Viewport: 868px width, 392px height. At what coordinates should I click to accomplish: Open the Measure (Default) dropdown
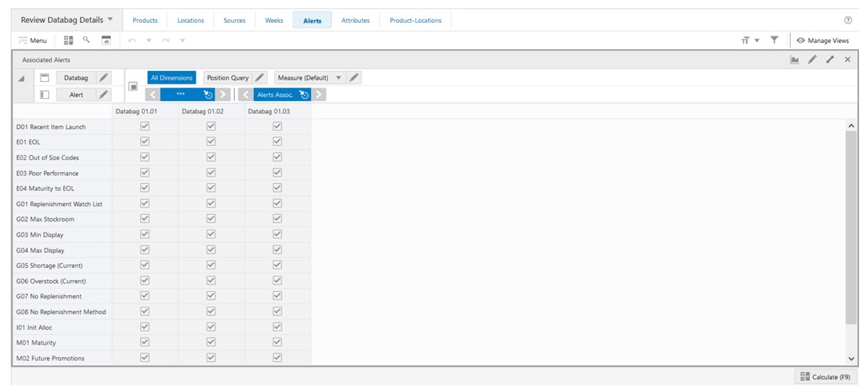click(x=339, y=77)
